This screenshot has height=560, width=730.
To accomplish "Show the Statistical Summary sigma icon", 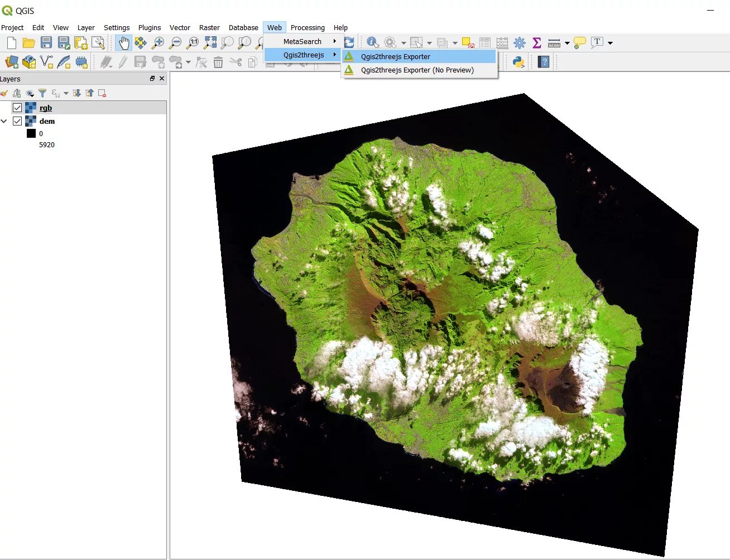I will pos(537,42).
